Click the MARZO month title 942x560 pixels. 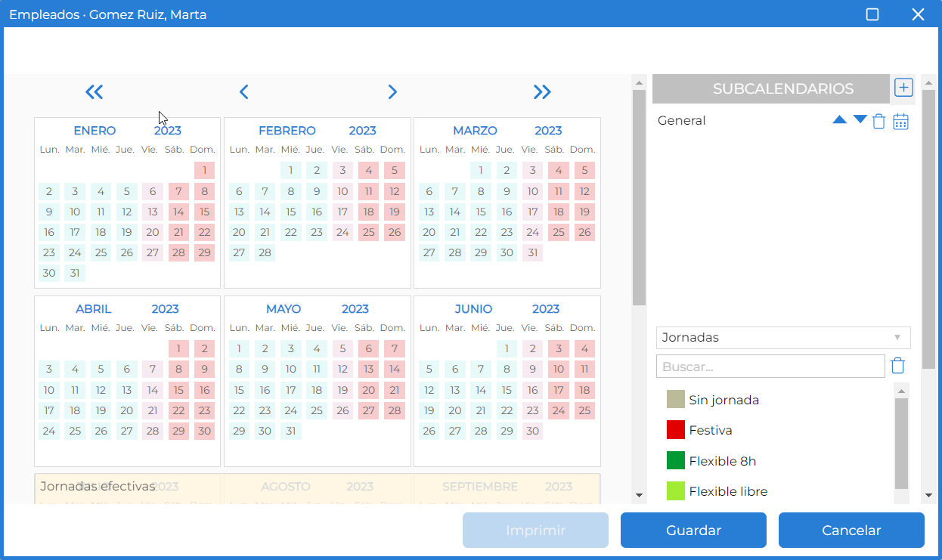475,131
